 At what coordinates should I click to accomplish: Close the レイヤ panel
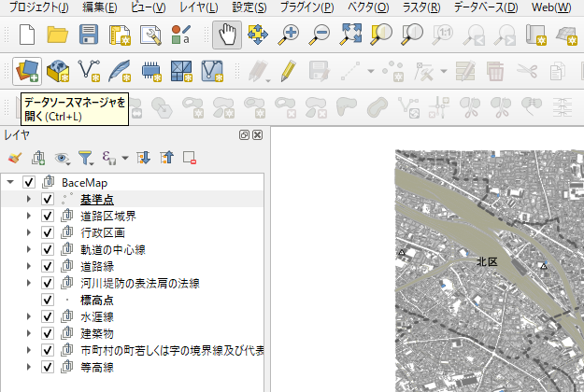[x=258, y=135]
